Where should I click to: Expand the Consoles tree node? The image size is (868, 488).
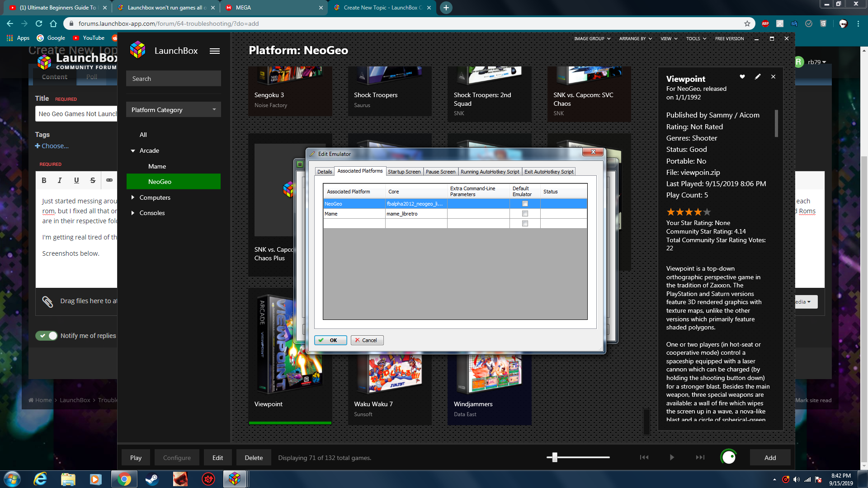(x=133, y=213)
